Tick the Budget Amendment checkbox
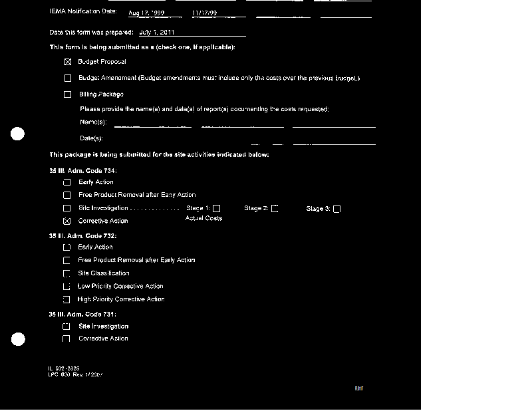Viewport: 532px width, 411px height. [67, 78]
